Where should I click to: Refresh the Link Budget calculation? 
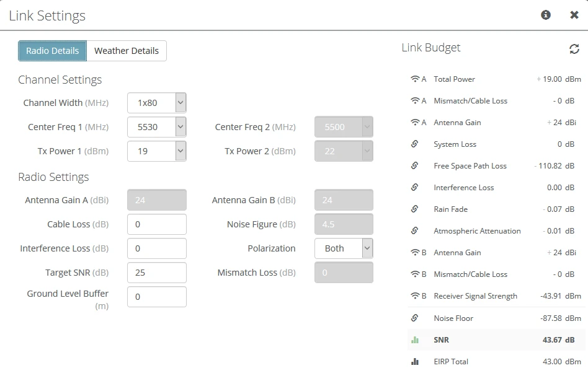pyautogui.click(x=574, y=49)
